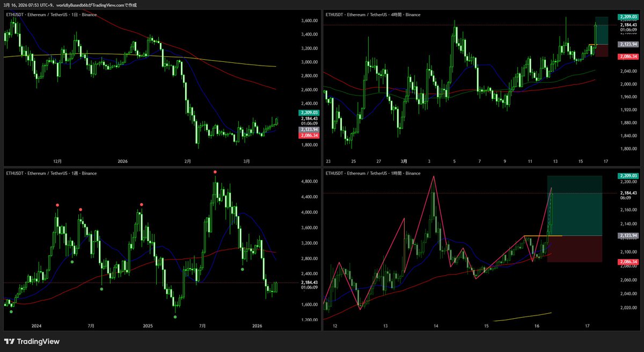Click the 2,020.00 price on the 1時間 axis
644x352 pixels.
pyautogui.click(x=628, y=308)
